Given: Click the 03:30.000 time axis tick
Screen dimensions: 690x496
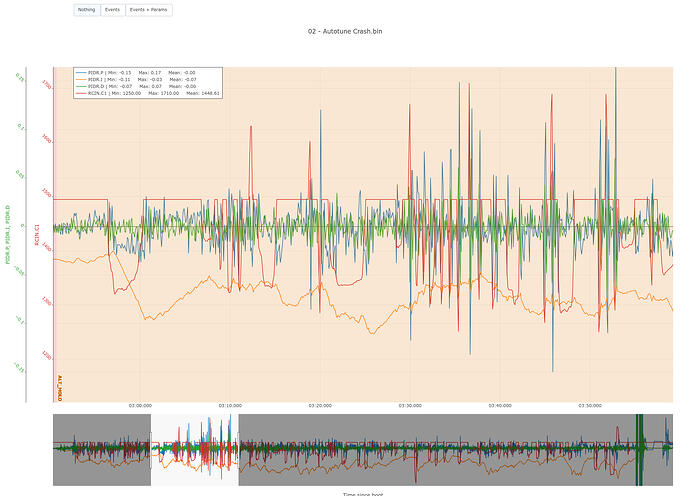Looking at the screenshot, I should pyautogui.click(x=410, y=406).
